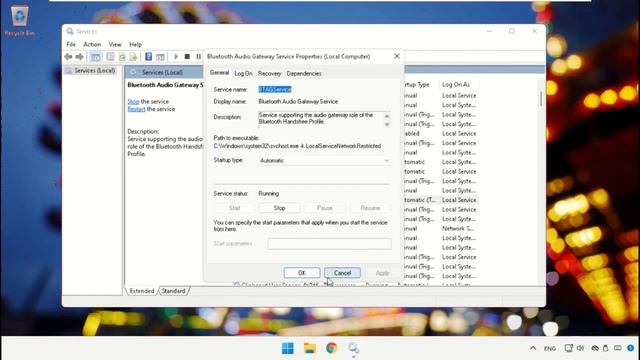Click the Stop the service link
Screen dimensions: 640x360
tap(133, 102)
